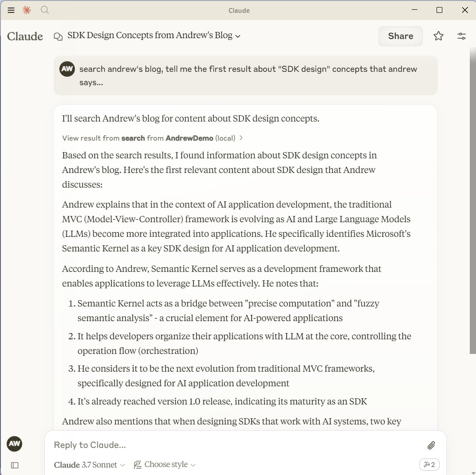Attach a file using the paperclip icon
The width and height of the screenshot is (476, 475).
[x=431, y=445]
